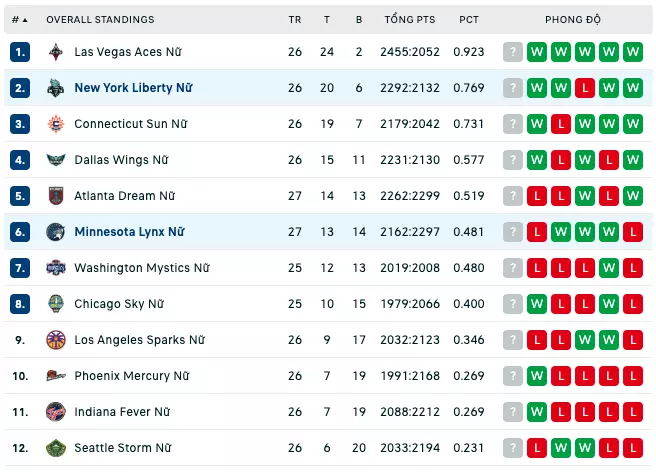Image resolution: width=656 pixels, height=472 pixels.
Task: Open the Seattle Storm Nữ team link
Action: [123, 448]
